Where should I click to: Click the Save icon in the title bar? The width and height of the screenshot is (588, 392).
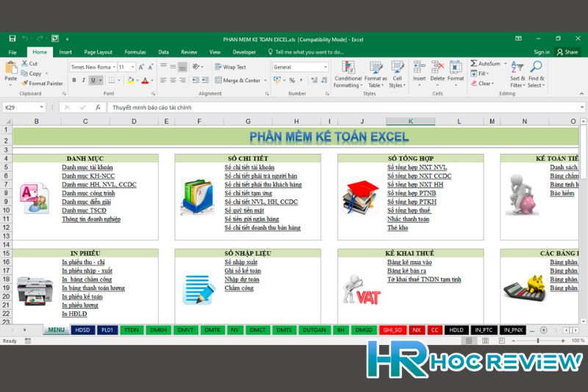pyautogui.click(x=12, y=38)
